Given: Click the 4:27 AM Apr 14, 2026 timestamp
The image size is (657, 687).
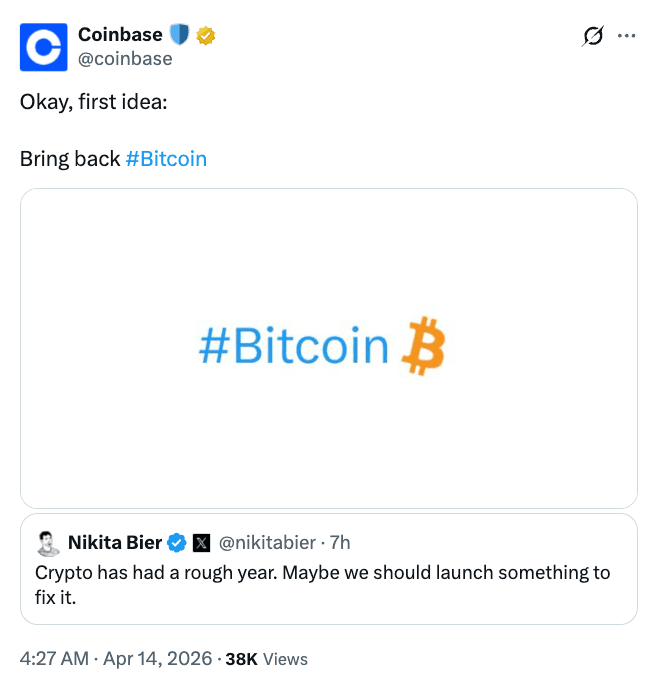Looking at the screenshot, I should click(115, 659).
